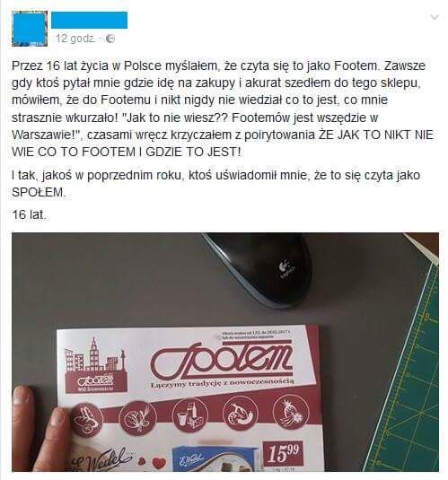The width and height of the screenshot is (448, 480).
Task: Click the large Społem logo on flyer
Action: pos(221,360)
